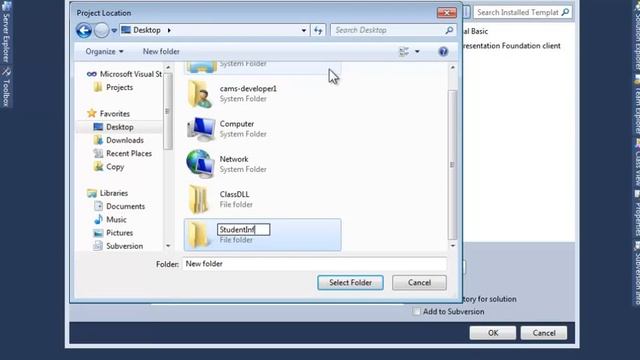Change the view using the view icon
640x360 pixels.
tap(404, 51)
